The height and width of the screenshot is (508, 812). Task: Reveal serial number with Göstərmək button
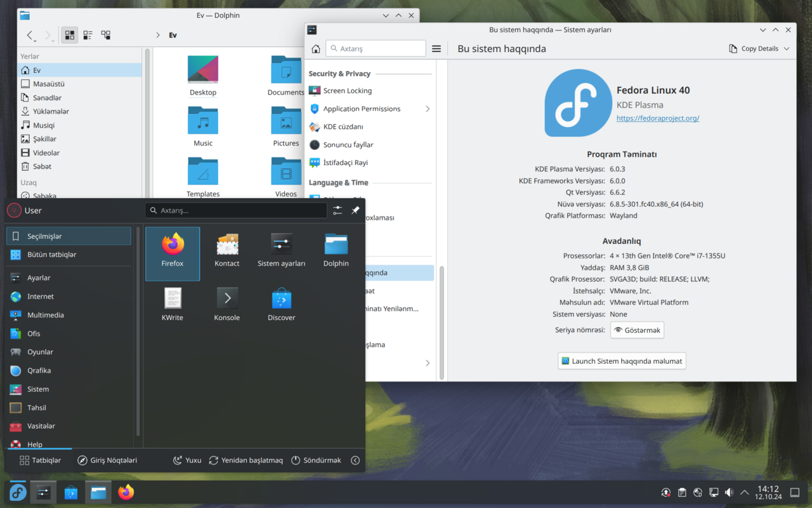[x=637, y=330]
